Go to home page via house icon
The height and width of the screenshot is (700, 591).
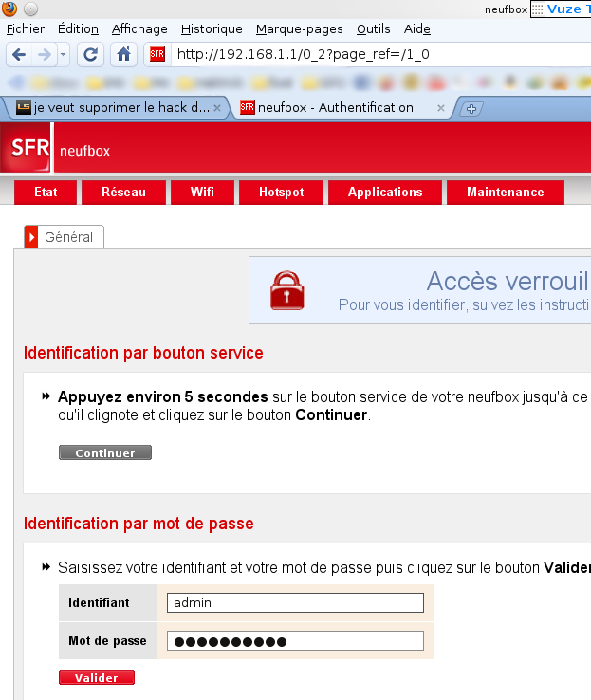[123, 54]
